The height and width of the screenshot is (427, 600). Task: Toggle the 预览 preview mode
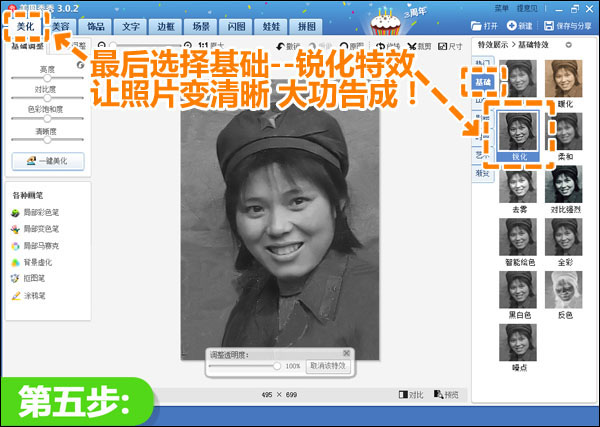point(447,394)
